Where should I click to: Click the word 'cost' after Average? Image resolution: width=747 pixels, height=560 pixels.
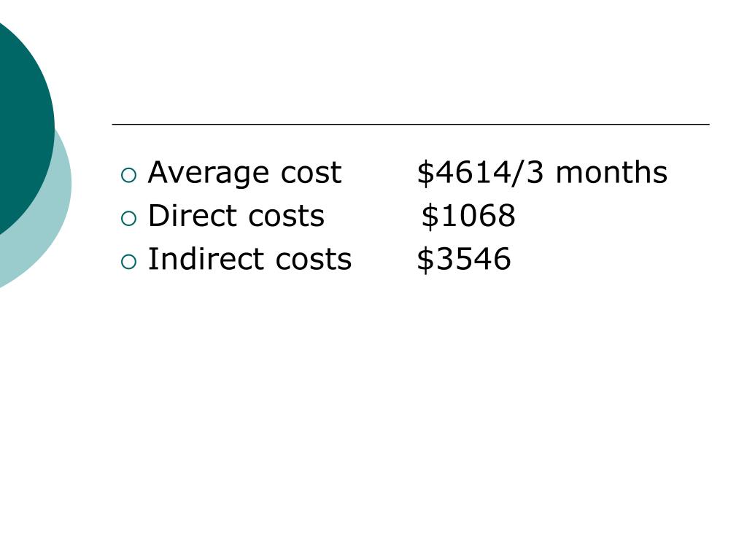pos(311,174)
